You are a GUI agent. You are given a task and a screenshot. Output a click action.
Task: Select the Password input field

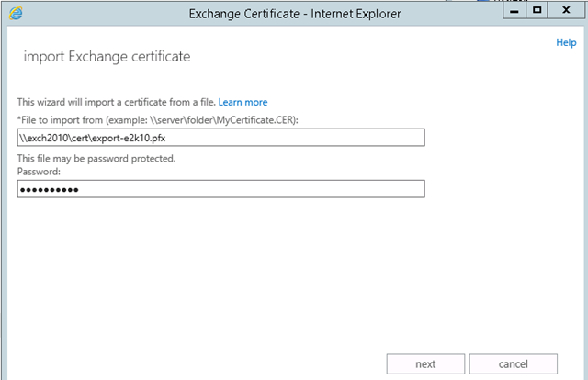(220, 189)
